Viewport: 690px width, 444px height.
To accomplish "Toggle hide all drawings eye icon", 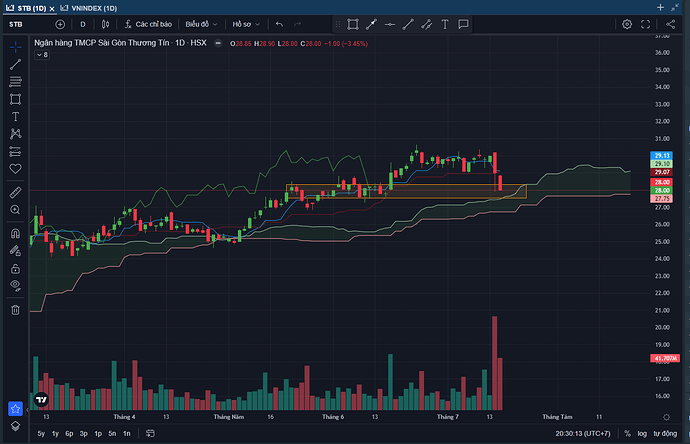I will tap(15, 286).
